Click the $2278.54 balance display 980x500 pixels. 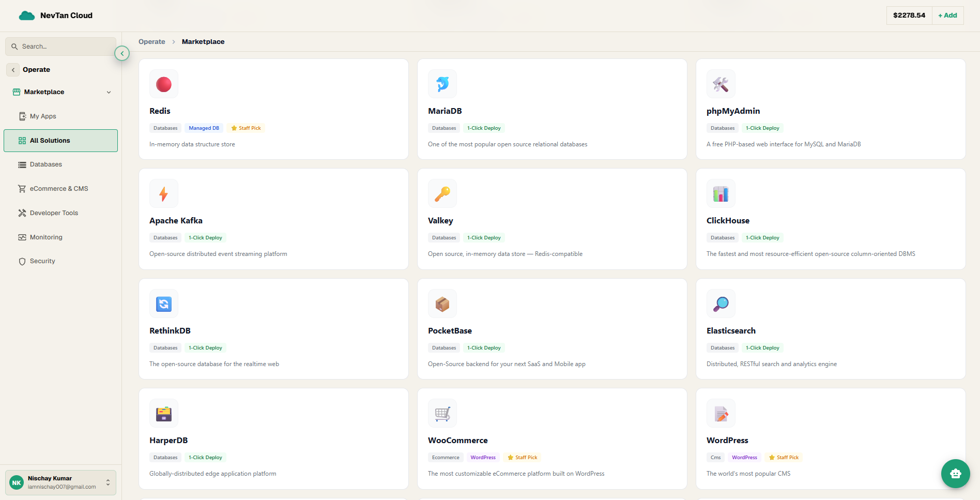[909, 16]
